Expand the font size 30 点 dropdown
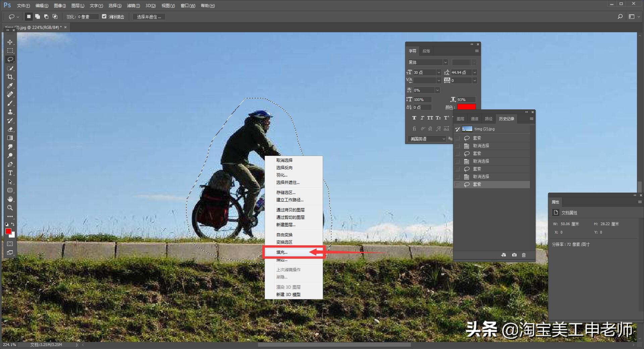Screen dimensions: 644x349 coord(438,72)
